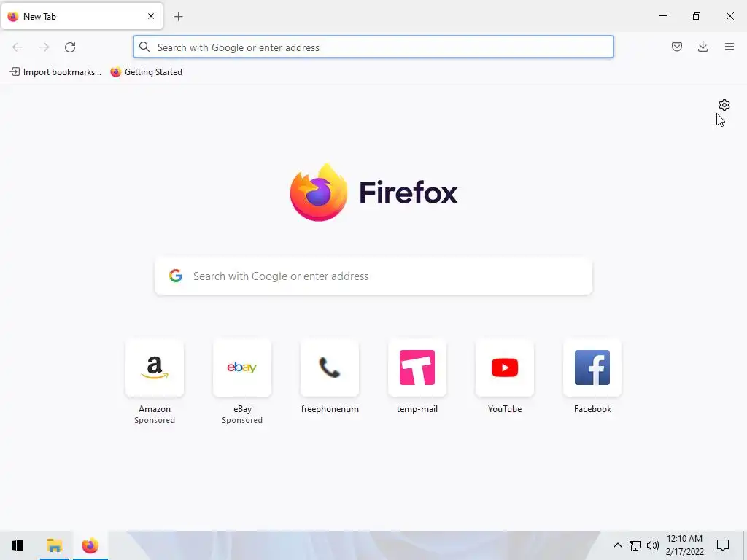Show hidden system tray icons chevron
Screen dimensions: 747x560
(x=617, y=545)
